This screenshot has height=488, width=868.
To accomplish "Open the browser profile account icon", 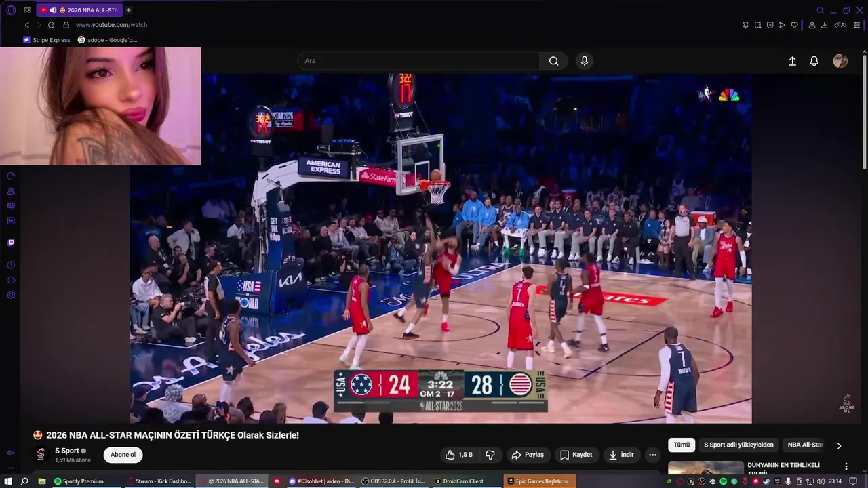I will click(x=812, y=25).
